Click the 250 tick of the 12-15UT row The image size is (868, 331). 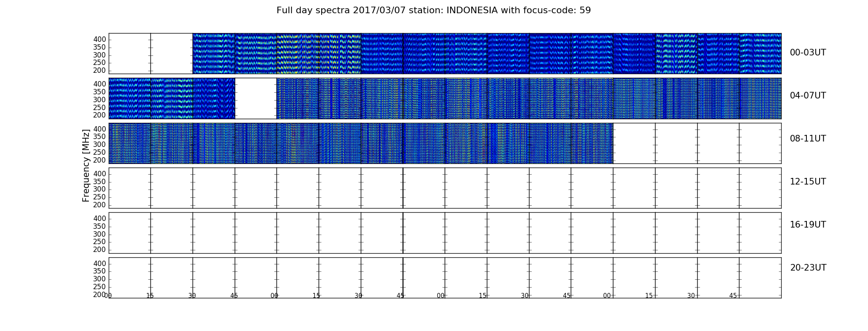coord(100,197)
